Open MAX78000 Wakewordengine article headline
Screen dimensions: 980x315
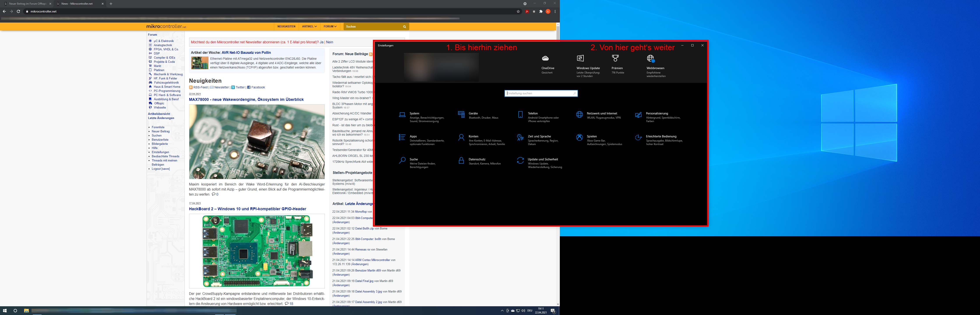point(246,100)
